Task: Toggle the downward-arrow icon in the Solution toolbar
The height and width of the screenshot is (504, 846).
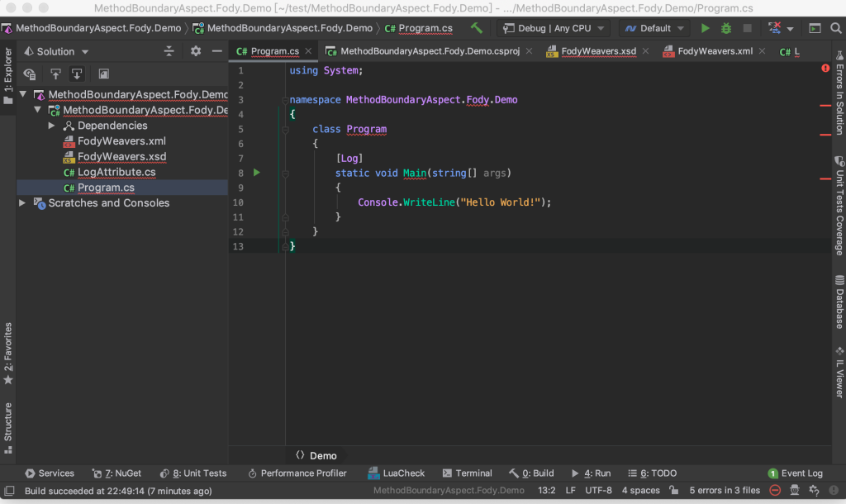Action: pos(77,74)
